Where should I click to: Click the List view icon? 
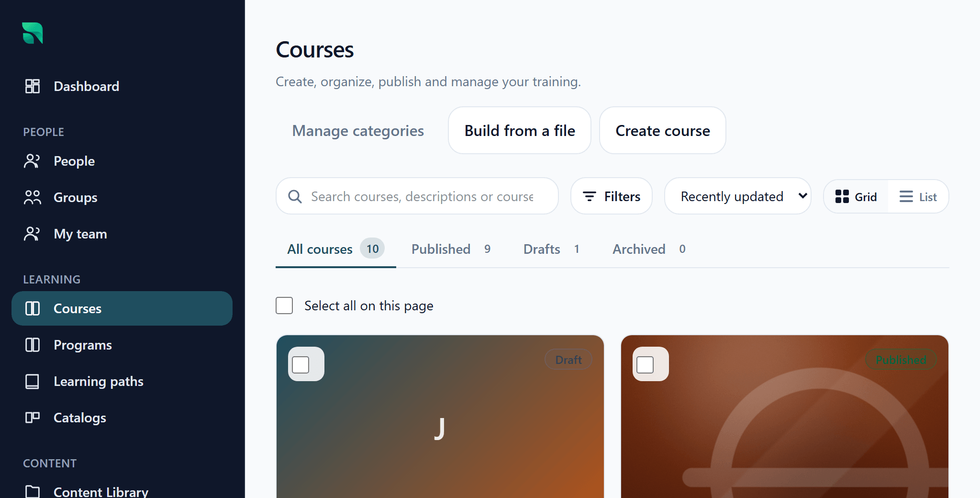(906, 196)
